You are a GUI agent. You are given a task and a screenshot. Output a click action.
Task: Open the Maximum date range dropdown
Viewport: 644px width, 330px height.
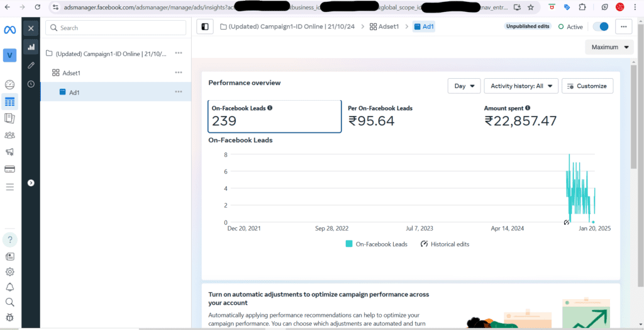609,47
